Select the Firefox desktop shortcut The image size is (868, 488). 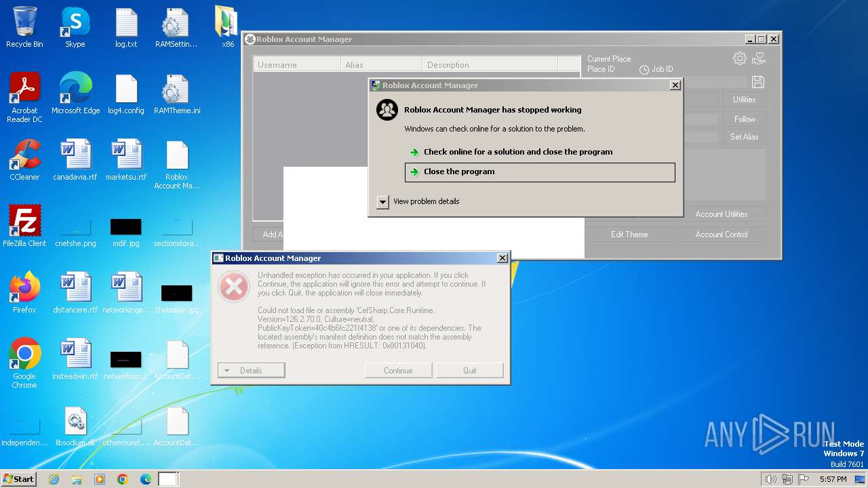24,292
